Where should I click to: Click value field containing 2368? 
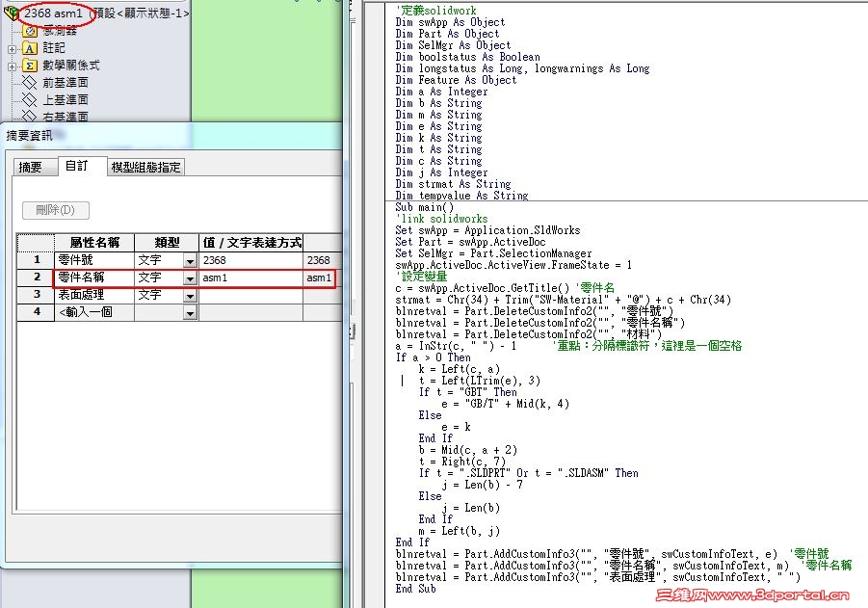(250, 260)
